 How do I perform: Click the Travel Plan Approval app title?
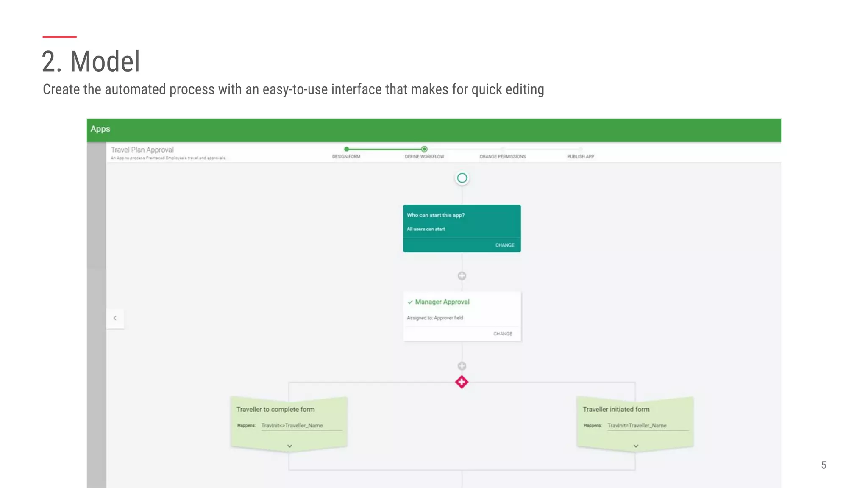(x=142, y=150)
